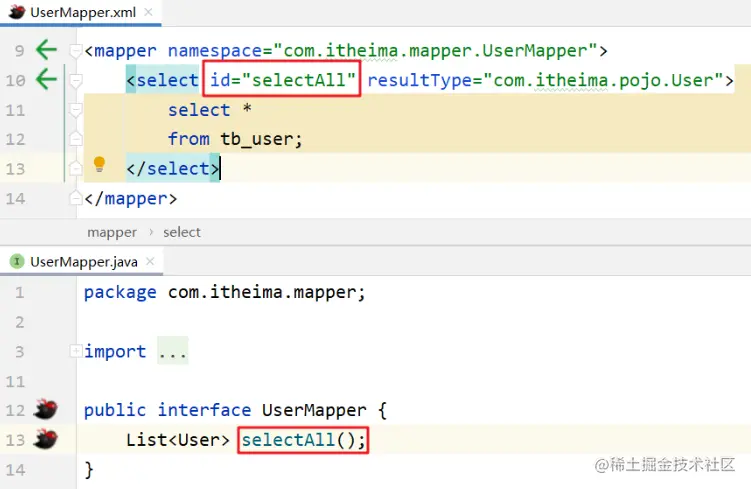Click the resultType attribute value com.itheima.pojo.User

pos(603,80)
